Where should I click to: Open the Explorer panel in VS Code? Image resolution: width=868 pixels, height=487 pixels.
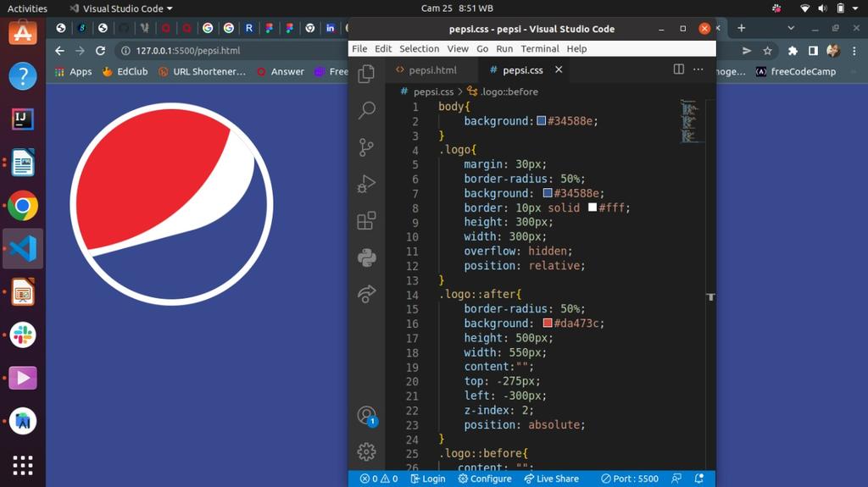[366, 74]
